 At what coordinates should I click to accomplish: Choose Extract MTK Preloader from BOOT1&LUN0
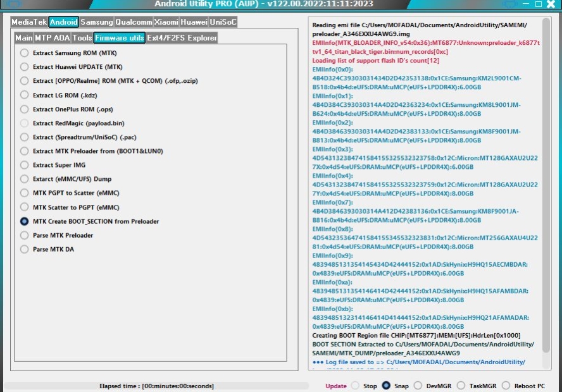coord(24,151)
